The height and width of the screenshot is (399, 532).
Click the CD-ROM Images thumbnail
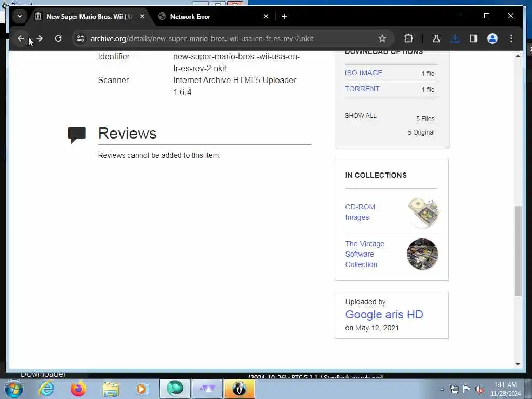pos(423,212)
